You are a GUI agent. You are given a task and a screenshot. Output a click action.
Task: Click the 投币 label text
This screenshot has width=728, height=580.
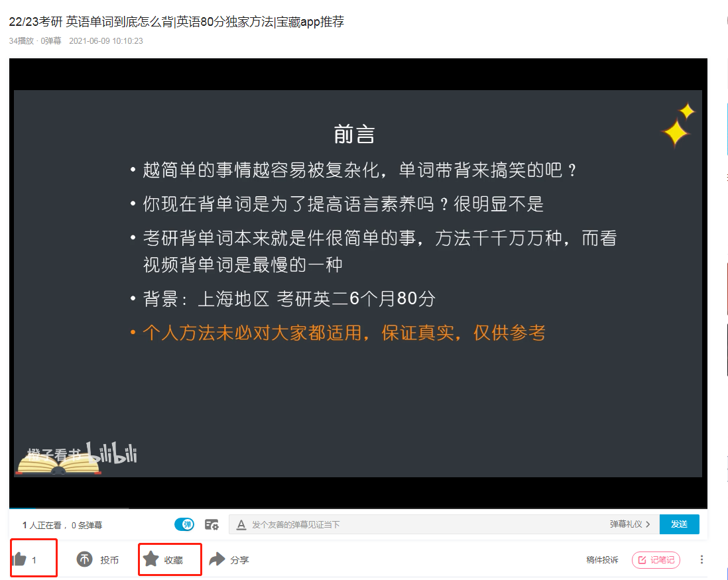[109, 560]
